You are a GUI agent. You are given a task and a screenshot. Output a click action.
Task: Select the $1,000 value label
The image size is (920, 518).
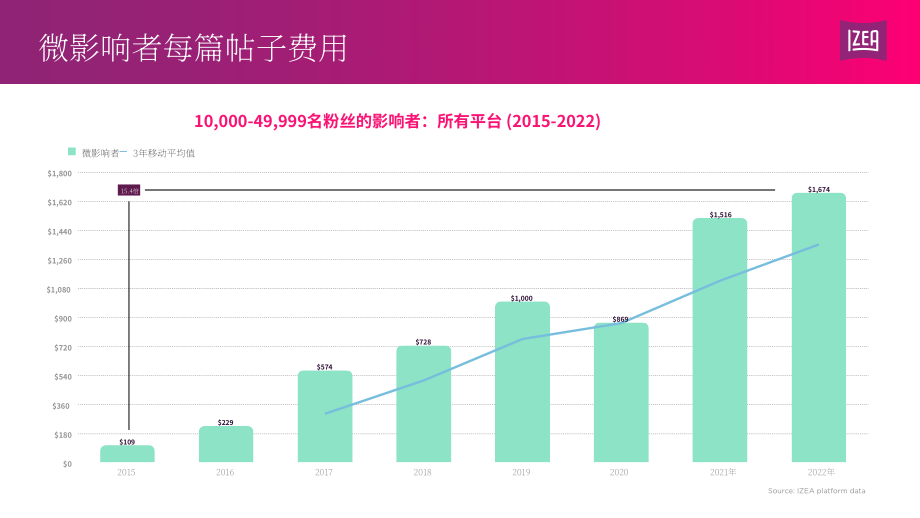[x=522, y=299]
